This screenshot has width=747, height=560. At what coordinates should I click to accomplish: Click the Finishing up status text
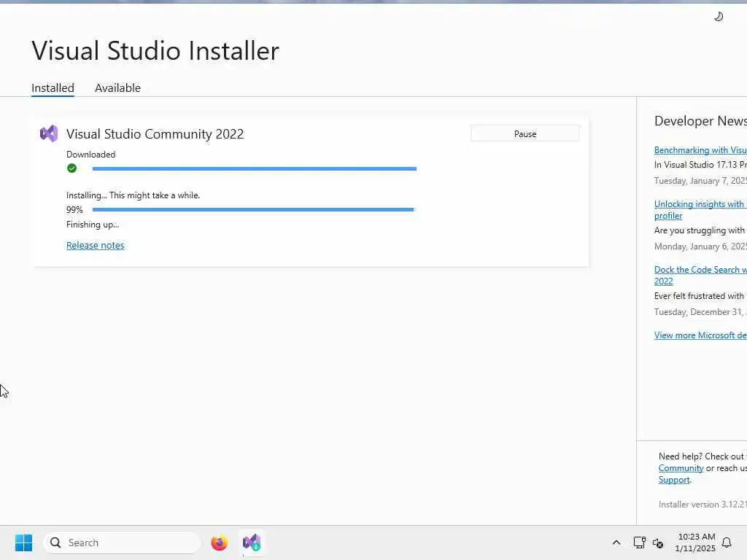[93, 225]
